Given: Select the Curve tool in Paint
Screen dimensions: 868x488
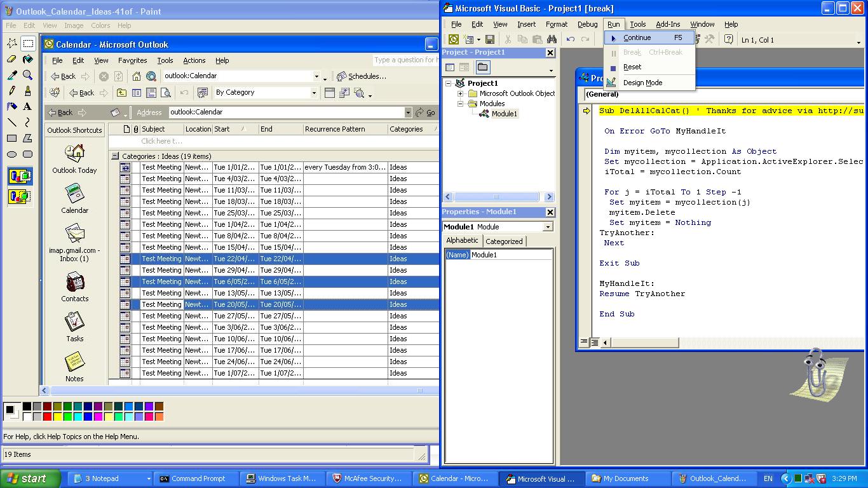Looking at the screenshot, I should click(28, 123).
